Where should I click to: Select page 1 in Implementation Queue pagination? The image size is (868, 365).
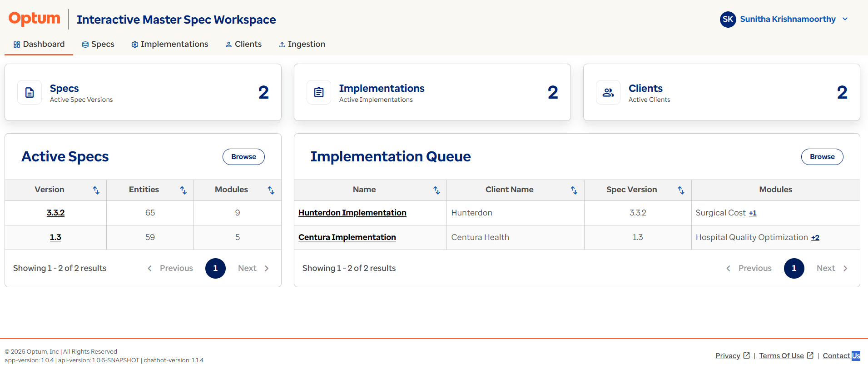[x=794, y=268]
